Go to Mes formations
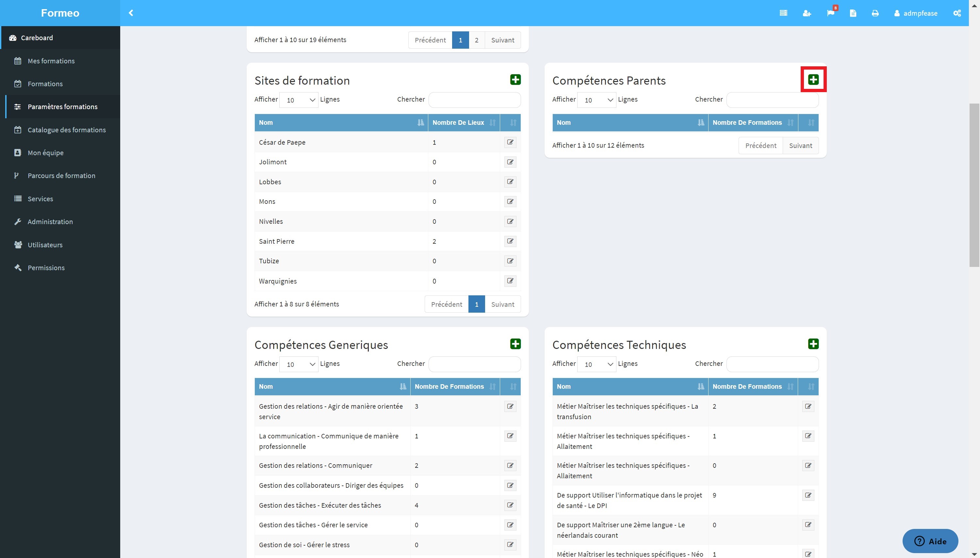The width and height of the screenshot is (980, 558). pos(60,61)
